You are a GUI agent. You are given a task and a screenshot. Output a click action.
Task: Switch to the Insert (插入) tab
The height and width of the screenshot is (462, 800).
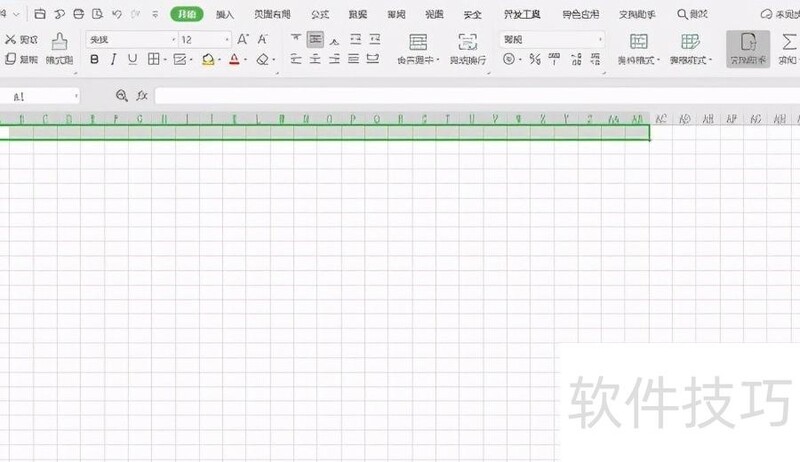pyautogui.click(x=224, y=14)
